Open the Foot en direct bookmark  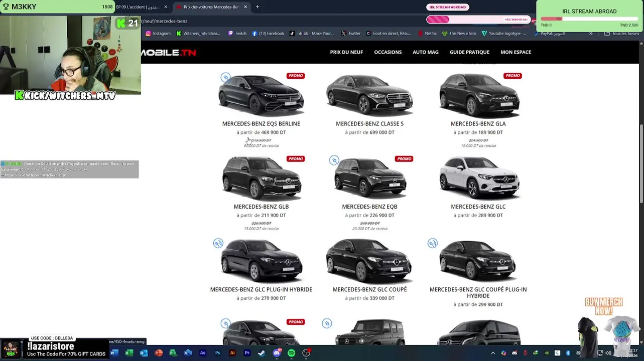pos(389,34)
